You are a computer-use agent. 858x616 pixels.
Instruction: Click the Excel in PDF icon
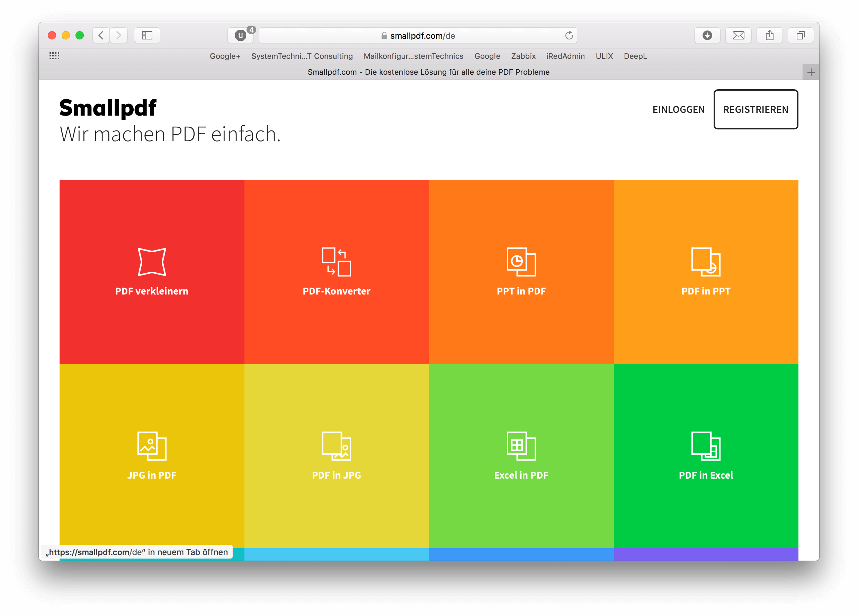[x=521, y=446]
